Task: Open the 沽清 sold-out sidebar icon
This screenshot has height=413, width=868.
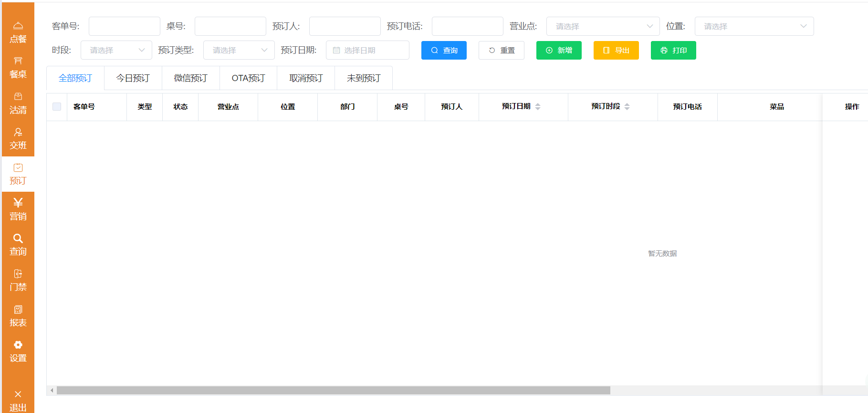Action: pyautogui.click(x=18, y=103)
